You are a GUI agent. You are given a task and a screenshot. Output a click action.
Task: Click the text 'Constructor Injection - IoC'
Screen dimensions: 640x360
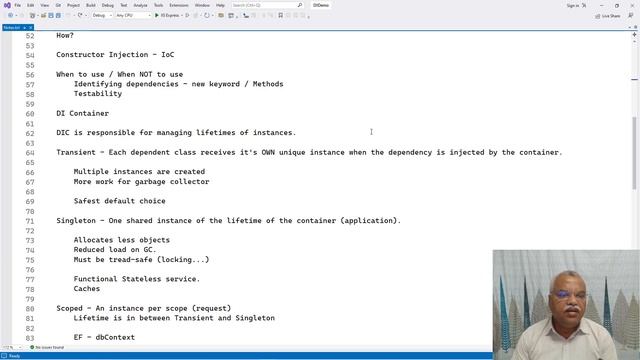point(115,55)
